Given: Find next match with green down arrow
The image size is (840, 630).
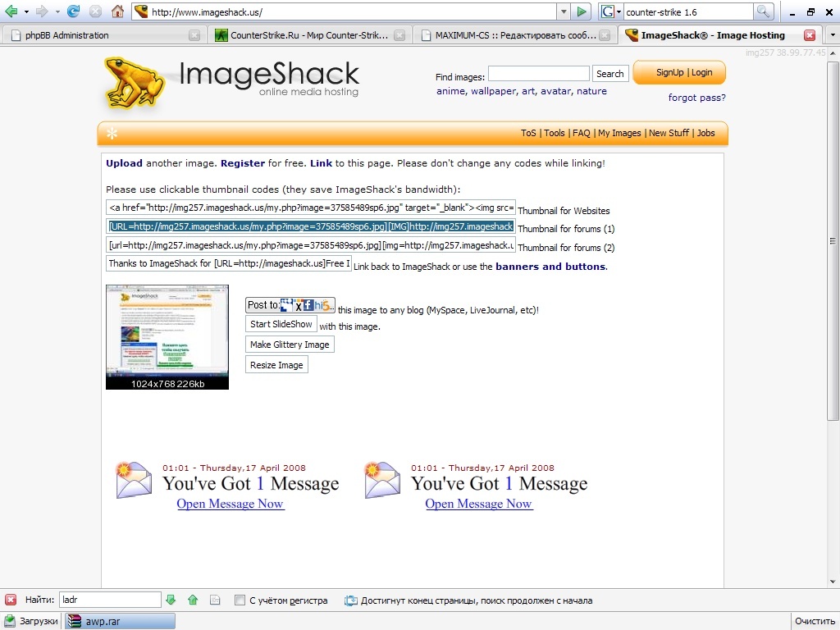Looking at the screenshot, I should click(x=171, y=600).
